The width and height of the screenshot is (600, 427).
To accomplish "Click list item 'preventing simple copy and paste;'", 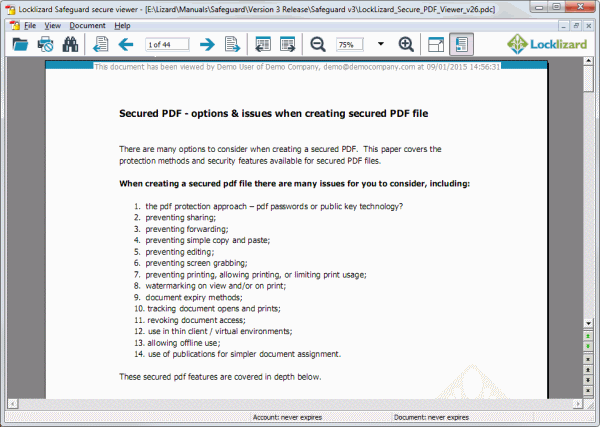I will (208, 240).
